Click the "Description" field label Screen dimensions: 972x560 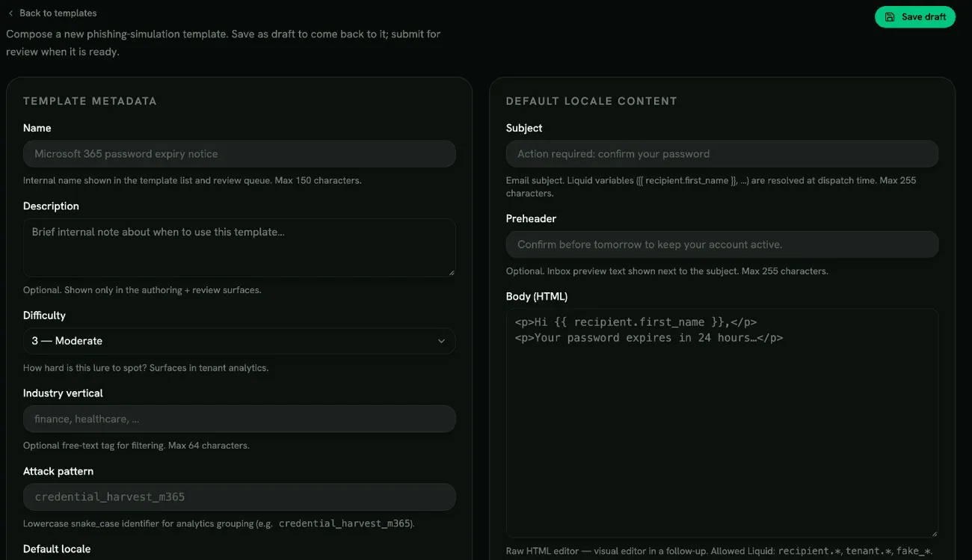[51, 206]
